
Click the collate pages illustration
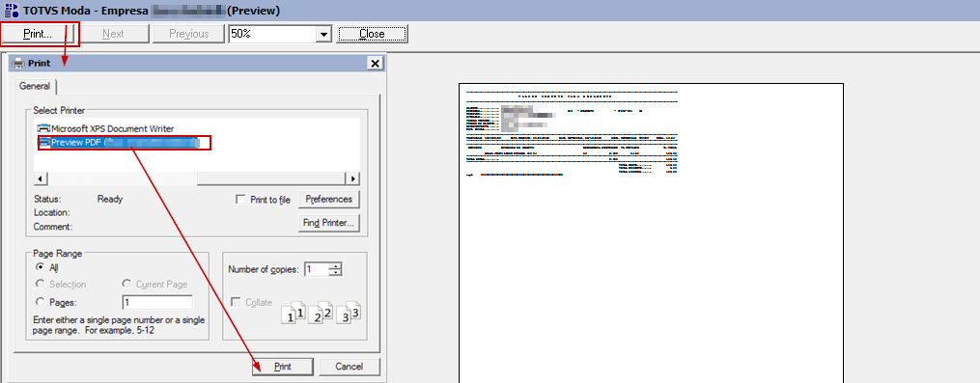click(322, 313)
